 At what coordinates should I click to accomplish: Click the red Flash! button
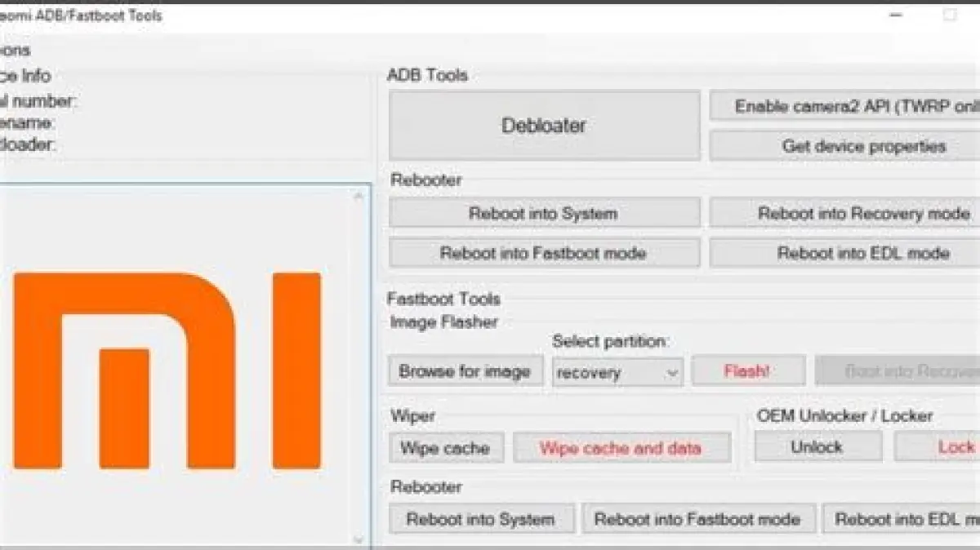pos(747,371)
